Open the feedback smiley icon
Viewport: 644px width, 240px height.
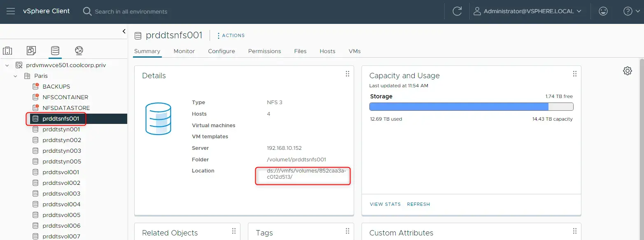point(603,11)
